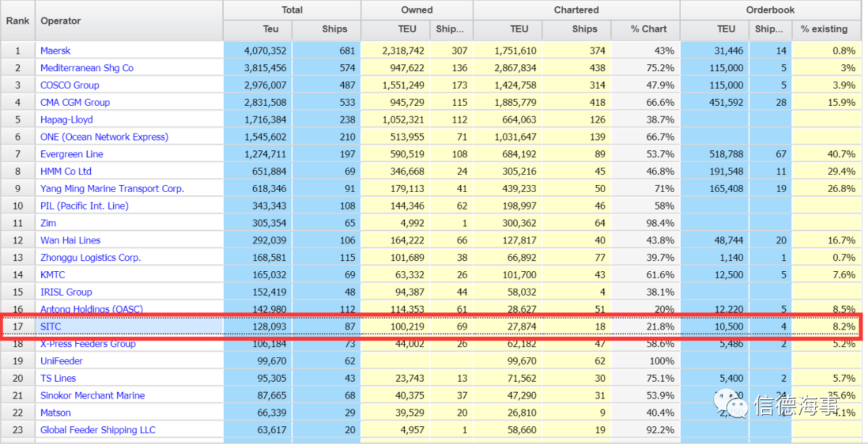Viewport: 868px width, 444px height.
Task: Click the Chartered group header
Action: [576, 10]
